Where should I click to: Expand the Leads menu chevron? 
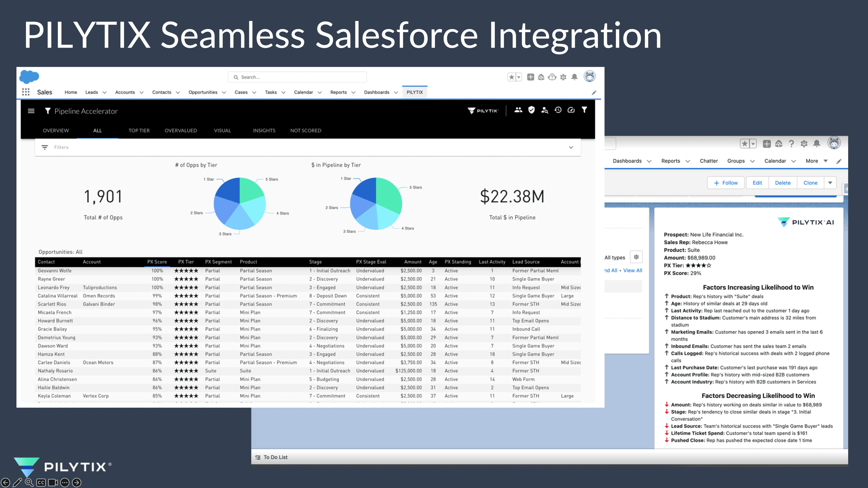pyautogui.click(x=104, y=93)
